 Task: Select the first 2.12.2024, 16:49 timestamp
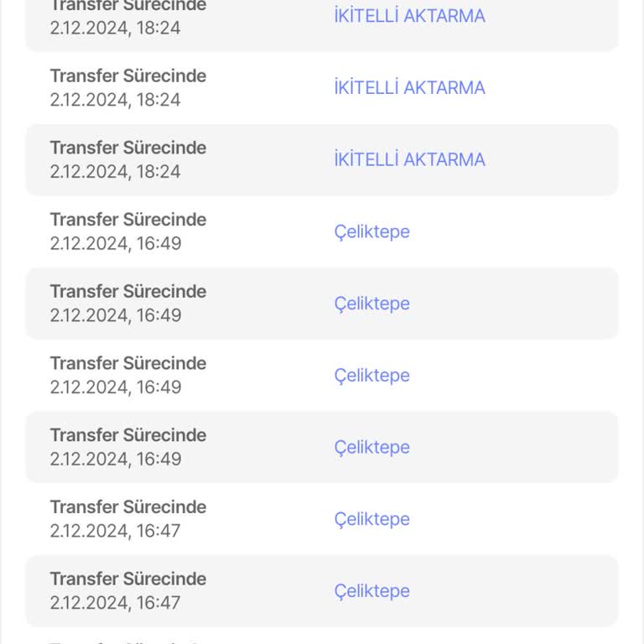(x=115, y=243)
